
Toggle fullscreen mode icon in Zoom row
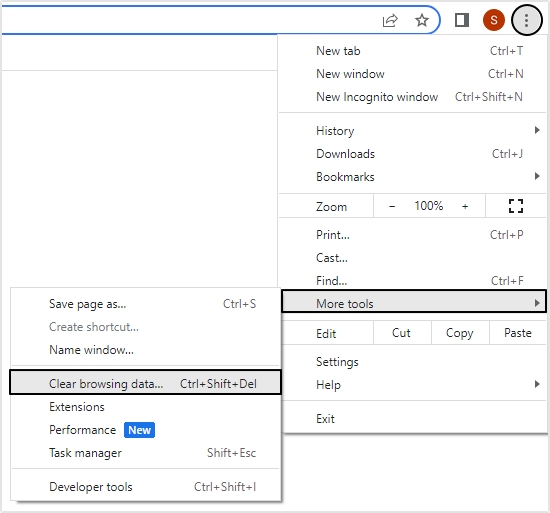pyautogui.click(x=516, y=206)
